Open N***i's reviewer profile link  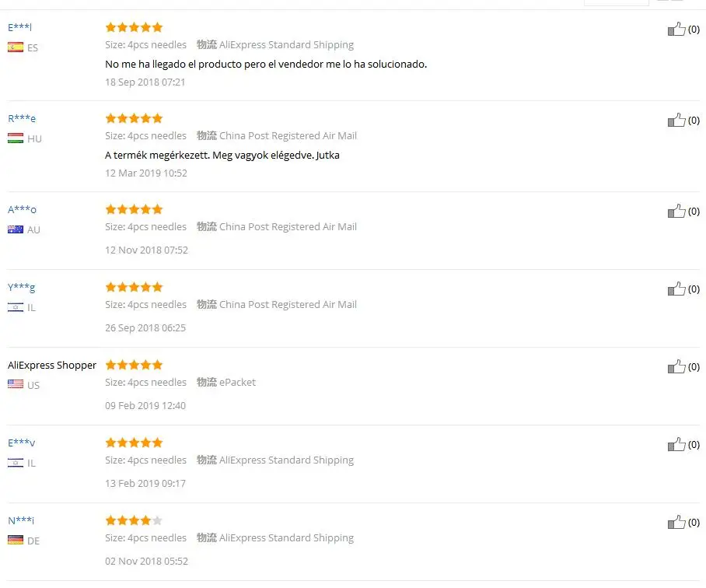[21, 520]
